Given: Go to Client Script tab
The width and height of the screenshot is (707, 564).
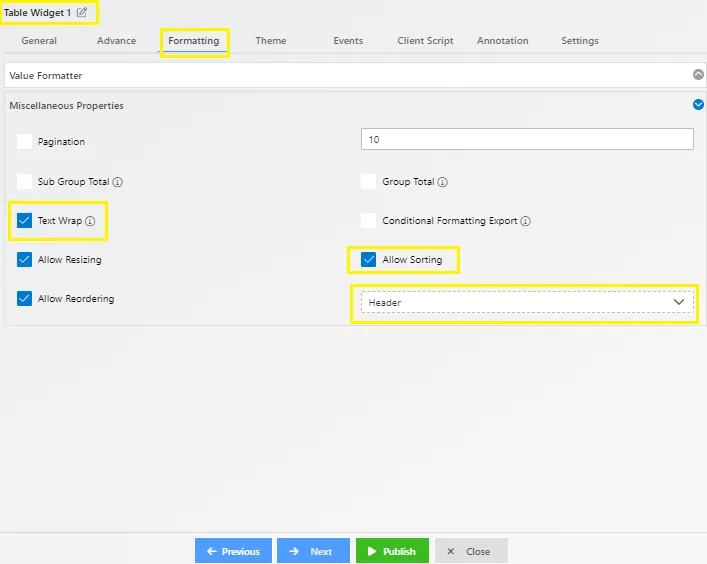Looking at the screenshot, I should (425, 41).
